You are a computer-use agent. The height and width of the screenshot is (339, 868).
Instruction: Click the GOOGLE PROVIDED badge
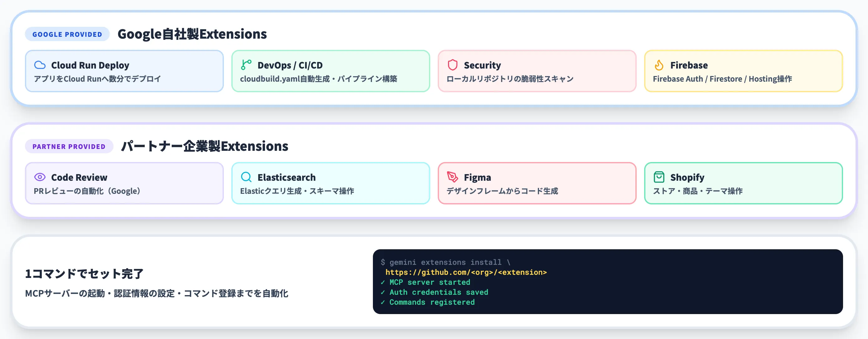67,34
